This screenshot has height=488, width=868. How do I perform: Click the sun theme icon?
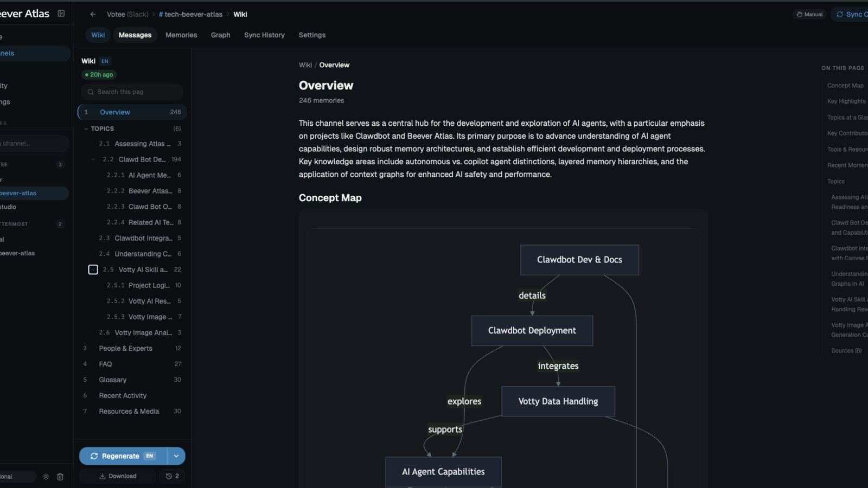point(46,477)
